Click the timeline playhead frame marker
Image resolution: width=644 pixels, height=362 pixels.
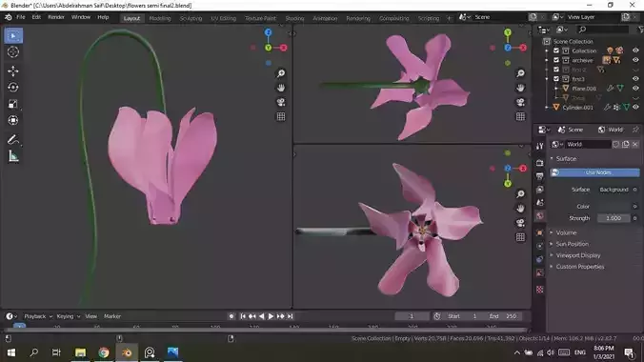pos(19,326)
